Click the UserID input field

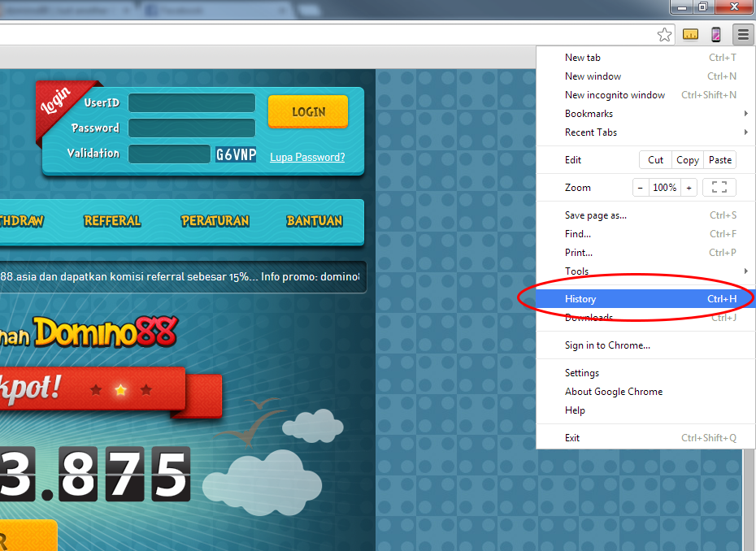(191, 102)
